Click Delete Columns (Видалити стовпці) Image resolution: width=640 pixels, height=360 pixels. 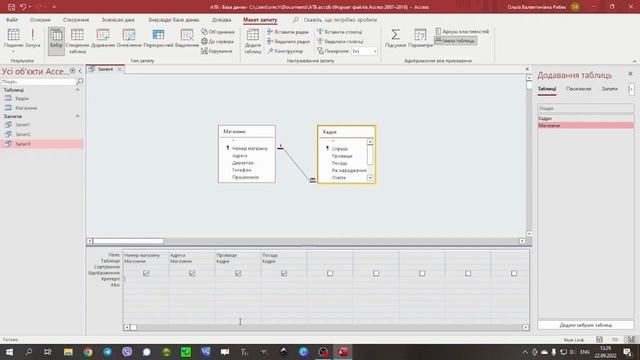pos(340,42)
